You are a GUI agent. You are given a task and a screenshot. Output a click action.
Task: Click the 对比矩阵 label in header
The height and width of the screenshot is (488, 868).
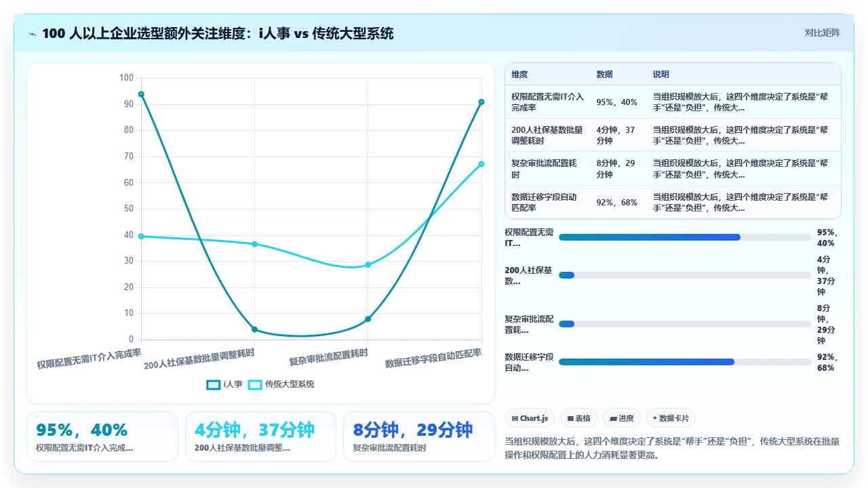click(x=823, y=33)
